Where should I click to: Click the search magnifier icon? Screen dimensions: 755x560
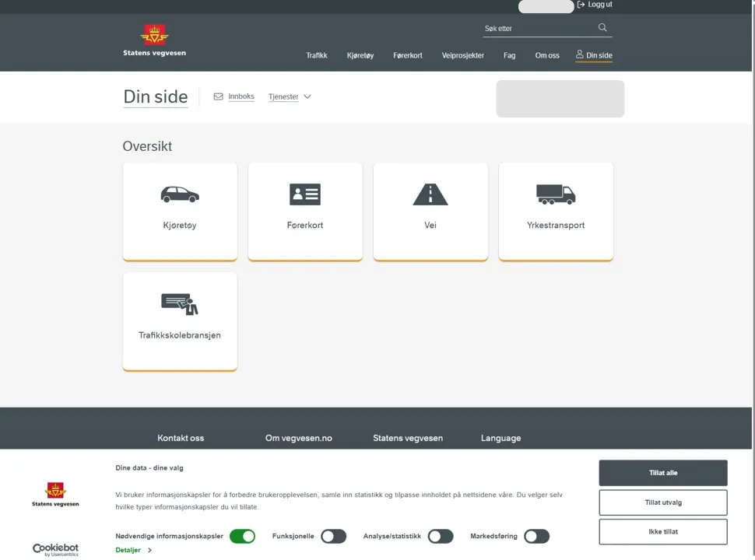602,28
